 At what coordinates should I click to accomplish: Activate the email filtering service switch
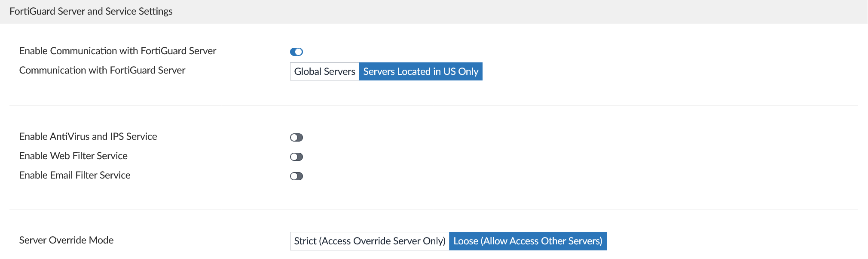(x=296, y=176)
